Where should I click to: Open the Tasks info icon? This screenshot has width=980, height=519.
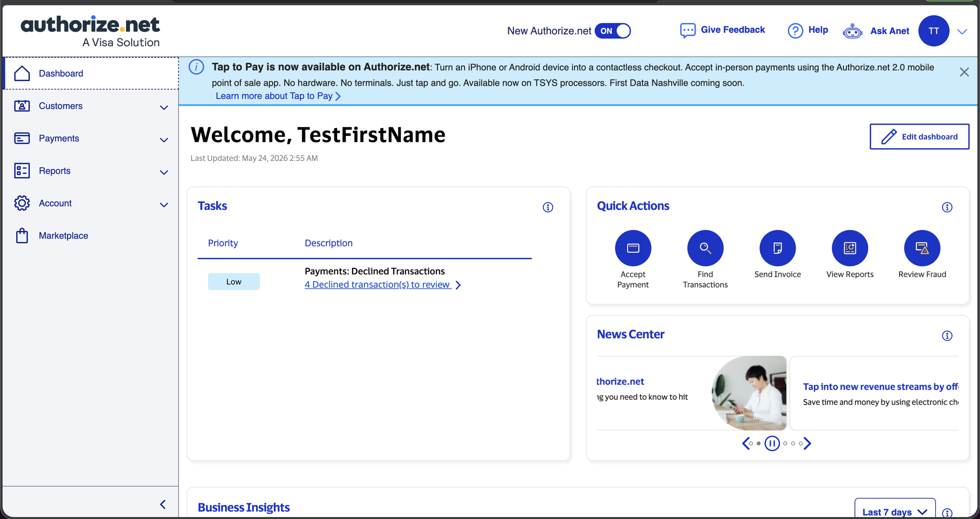point(548,207)
